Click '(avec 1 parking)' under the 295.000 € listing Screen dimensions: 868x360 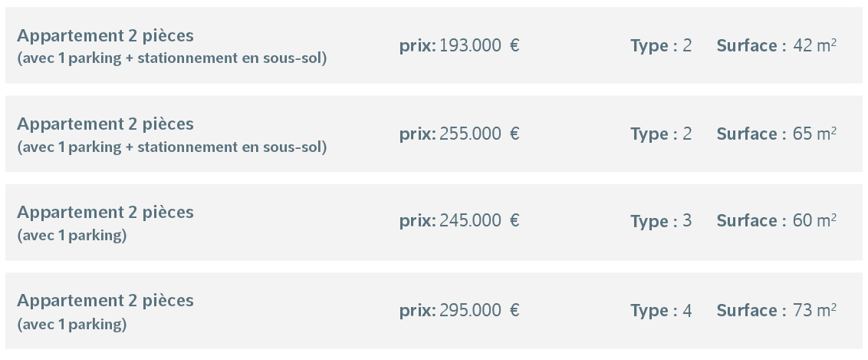(72, 324)
